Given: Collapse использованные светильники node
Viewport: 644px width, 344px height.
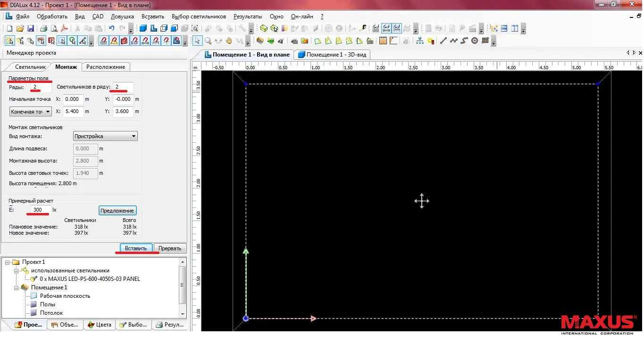Looking at the screenshot, I should click(16, 270).
